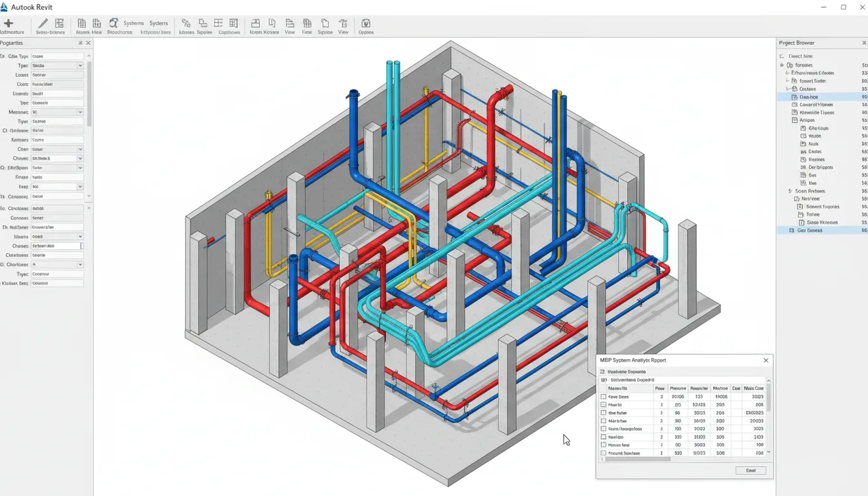Click the Spoiles panel icon on the ribbon

pos(202,23)
